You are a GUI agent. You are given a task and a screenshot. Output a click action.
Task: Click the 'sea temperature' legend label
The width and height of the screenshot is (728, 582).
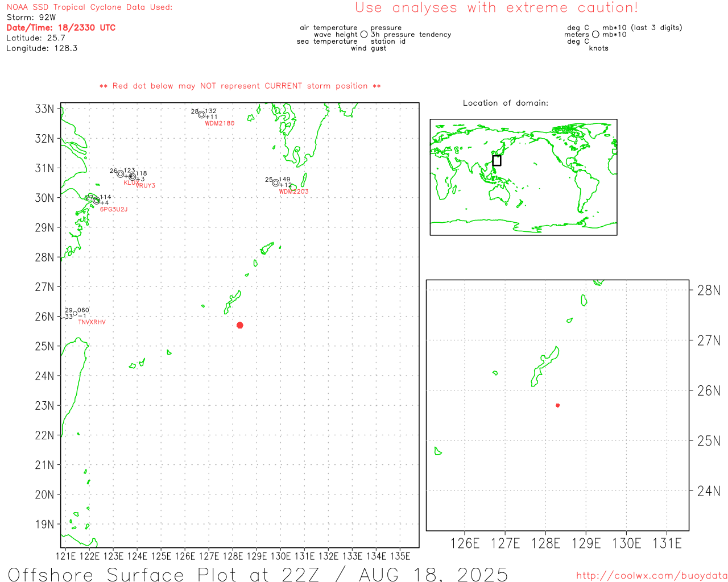(x=327, y=41)
